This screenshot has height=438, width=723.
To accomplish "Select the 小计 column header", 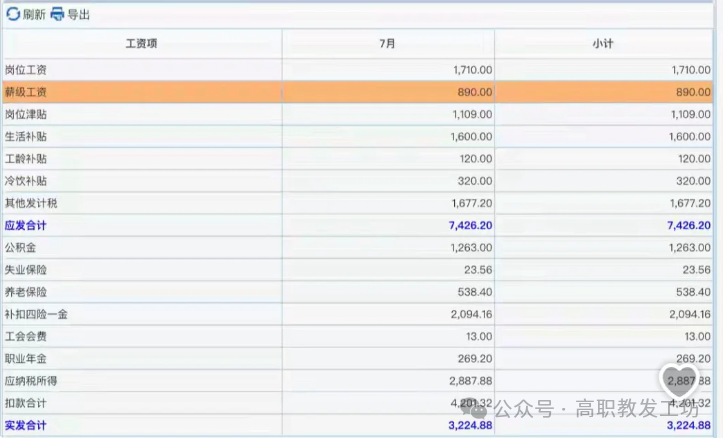I will point(603,44).
